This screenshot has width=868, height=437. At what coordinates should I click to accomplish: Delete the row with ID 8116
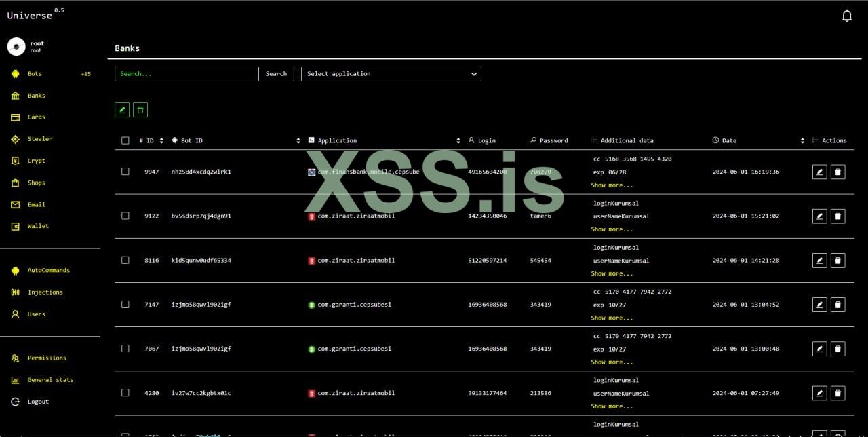coord(837,261)
